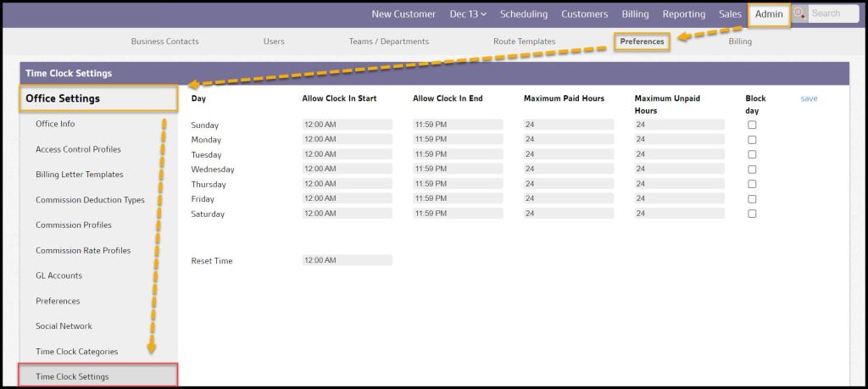The width and height of the screenshot is (868, 389).
Task: Edit the Reset Time field
Action: [x=347, y=260]
